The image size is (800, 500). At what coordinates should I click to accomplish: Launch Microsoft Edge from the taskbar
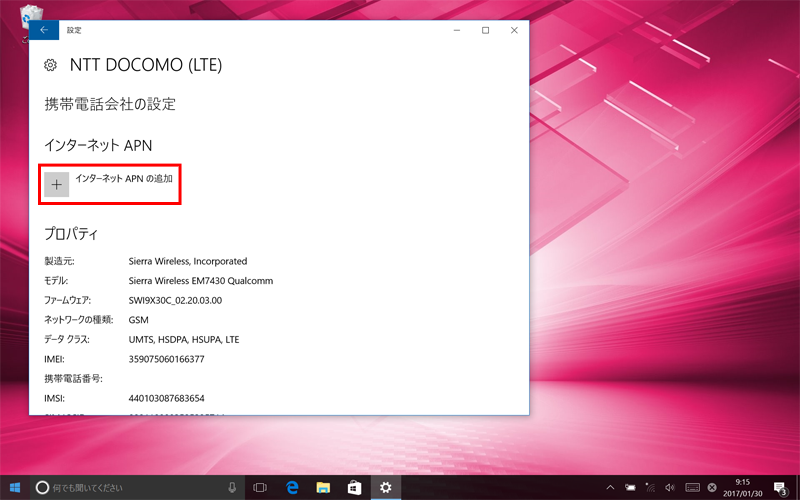[292, 488]
